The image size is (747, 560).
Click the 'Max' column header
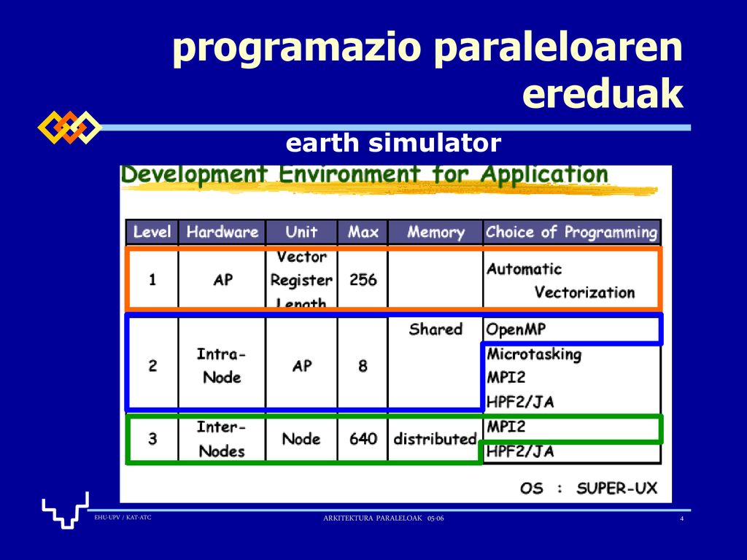click(x=363, y=232)
